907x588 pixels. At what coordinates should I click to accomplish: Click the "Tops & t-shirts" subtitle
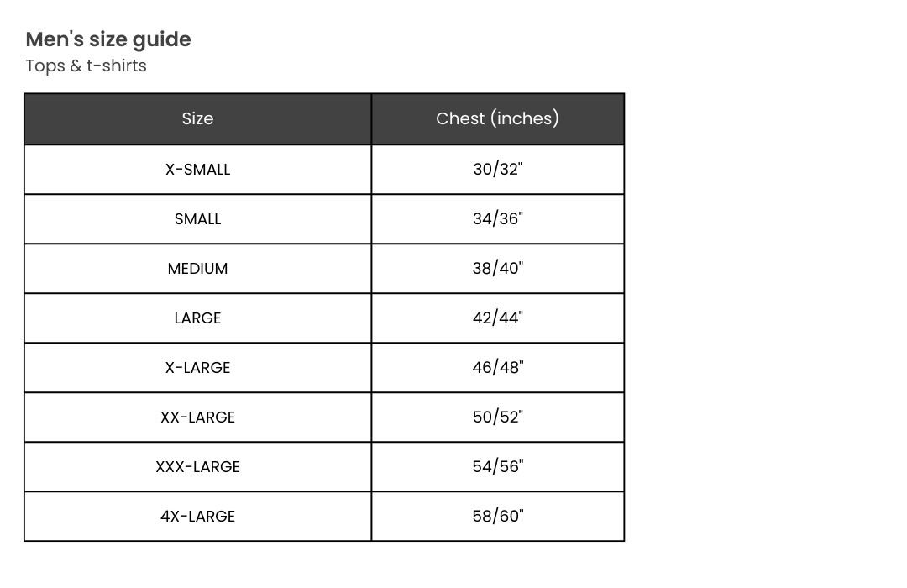pos(86,66)
